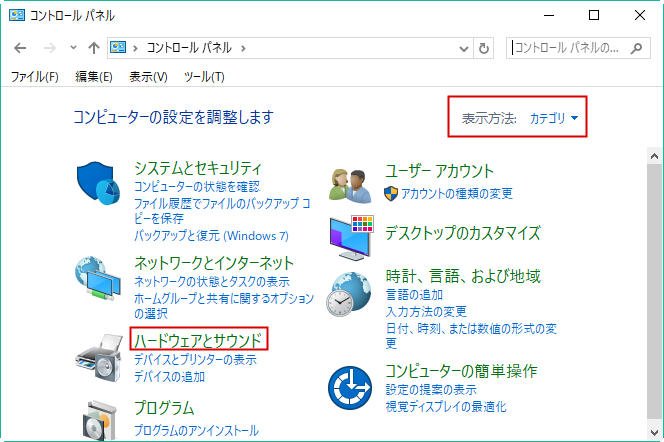
Task: Open ファイル履歴でファイルのバックアップ link
Action: 222,211
